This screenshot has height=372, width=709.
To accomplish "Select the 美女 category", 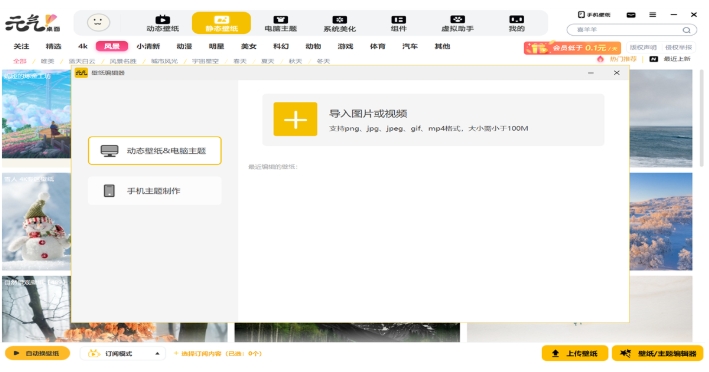I will (x=249, y=46).
